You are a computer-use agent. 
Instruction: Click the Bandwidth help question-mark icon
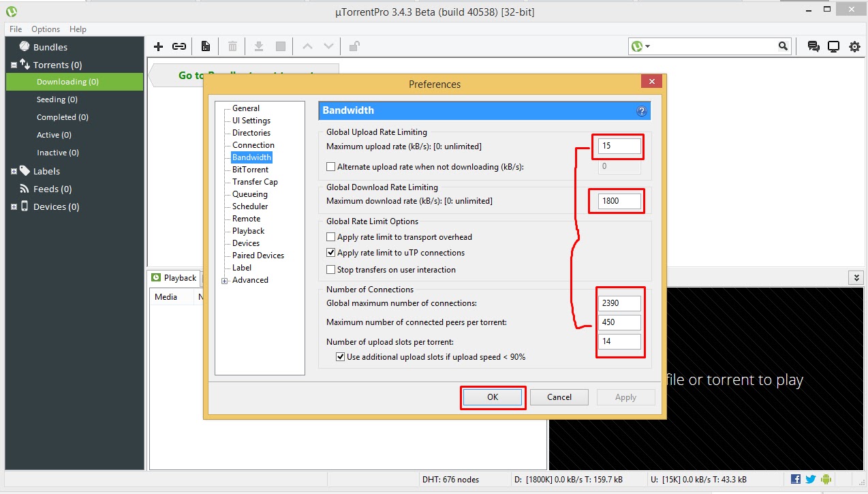[641, 111]
